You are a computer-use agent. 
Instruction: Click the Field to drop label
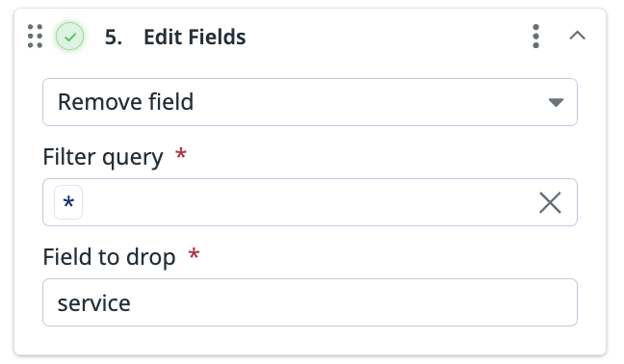[109, 257]
